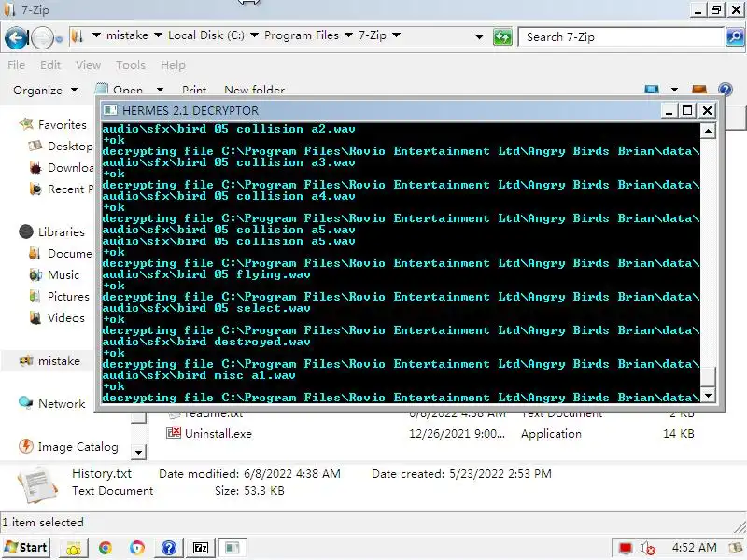The image size is (747, 560).
Task: Open the Start menu
Action: coord(26,548)
